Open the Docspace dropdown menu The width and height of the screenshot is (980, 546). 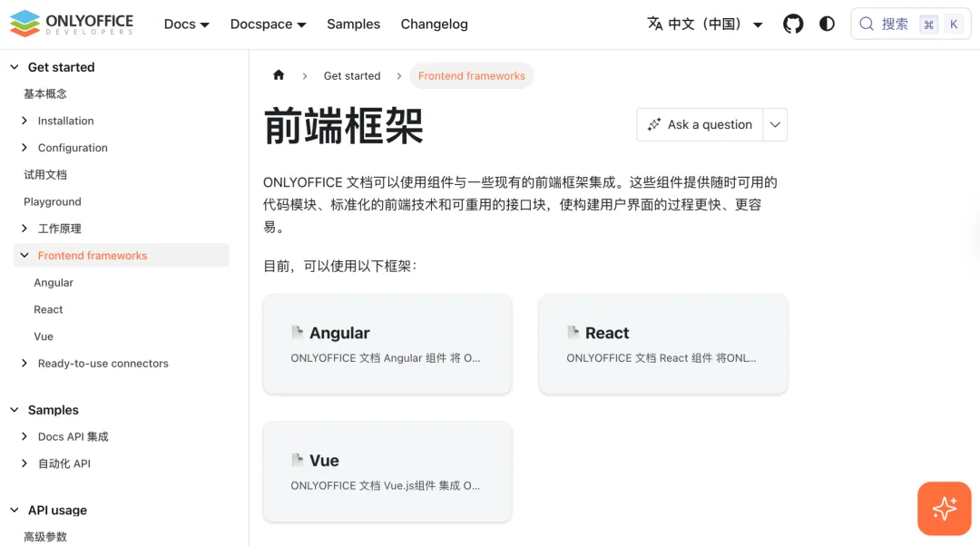268,24
